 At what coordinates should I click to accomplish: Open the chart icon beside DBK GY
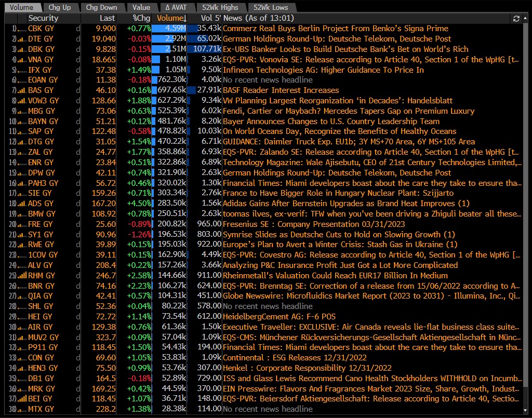22,49
